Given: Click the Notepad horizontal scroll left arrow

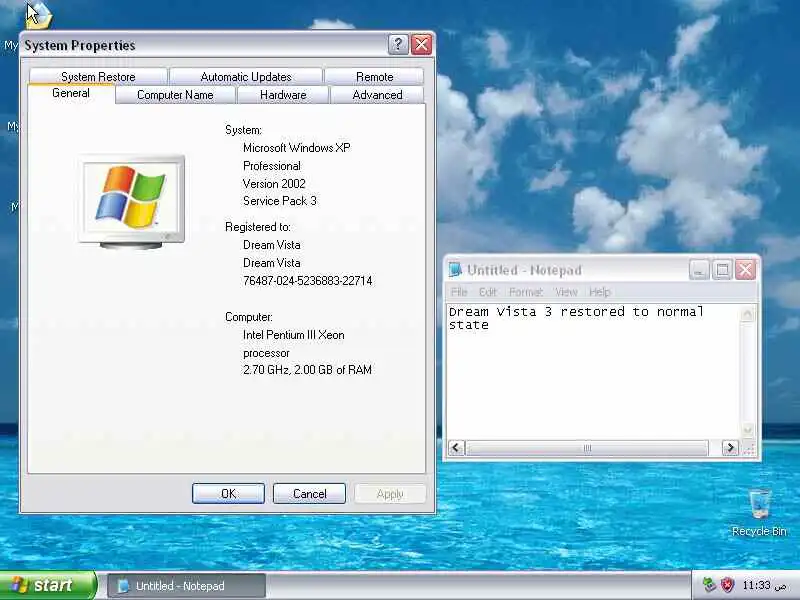Looking at the screenshot, I should tap(456, 448).
